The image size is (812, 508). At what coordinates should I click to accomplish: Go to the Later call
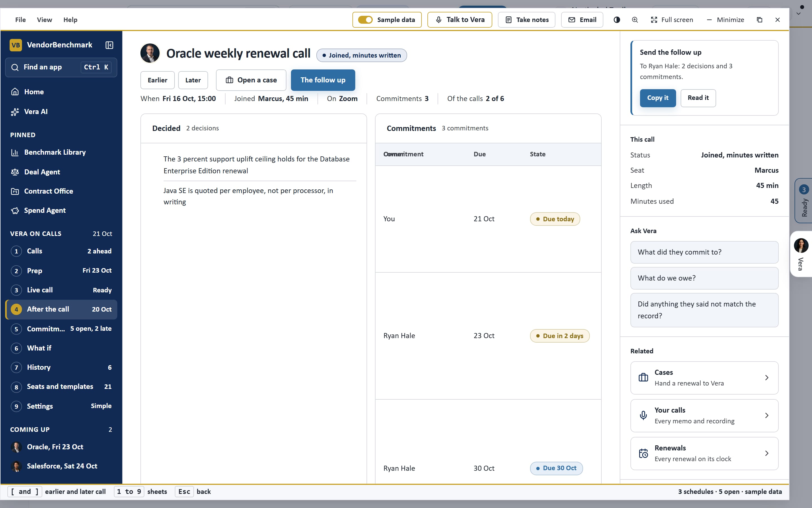[193, 80]
